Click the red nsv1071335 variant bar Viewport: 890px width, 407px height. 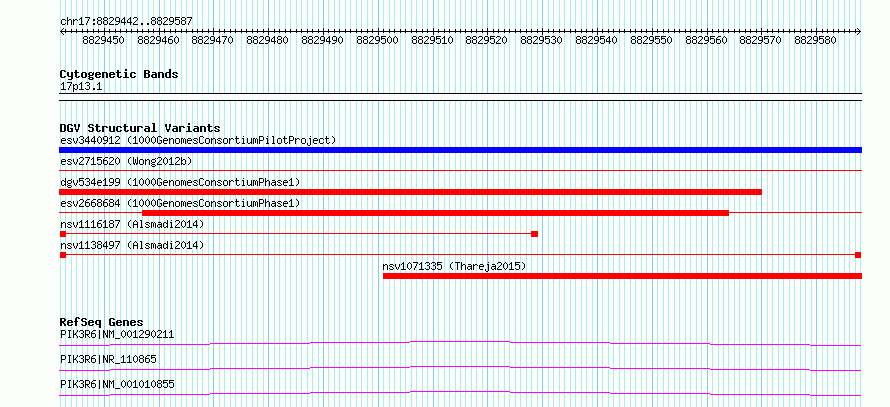point(623,276)
